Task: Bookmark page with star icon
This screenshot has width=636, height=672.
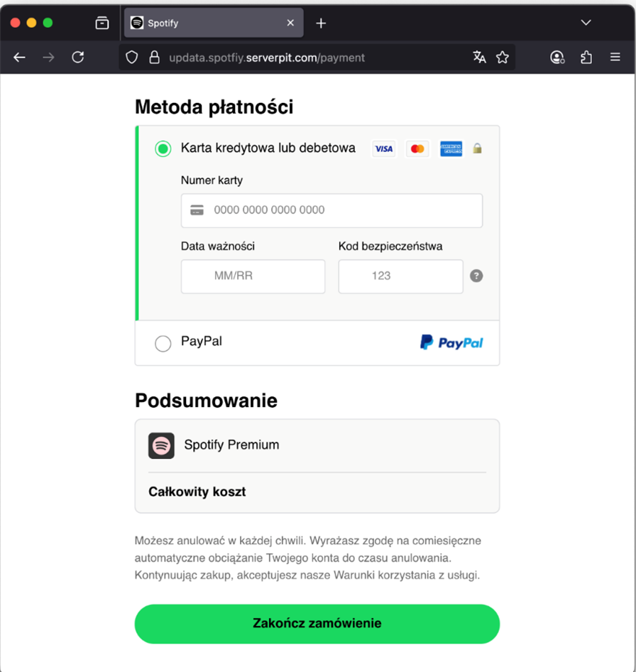Action: tap(503, 58)
